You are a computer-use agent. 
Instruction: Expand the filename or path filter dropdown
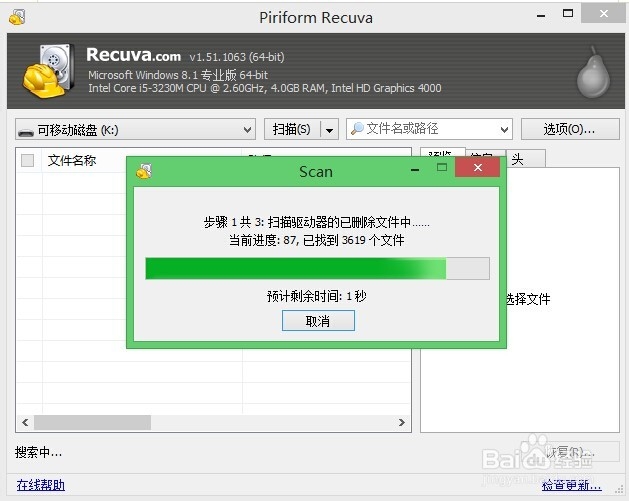(x=504, y=129)
